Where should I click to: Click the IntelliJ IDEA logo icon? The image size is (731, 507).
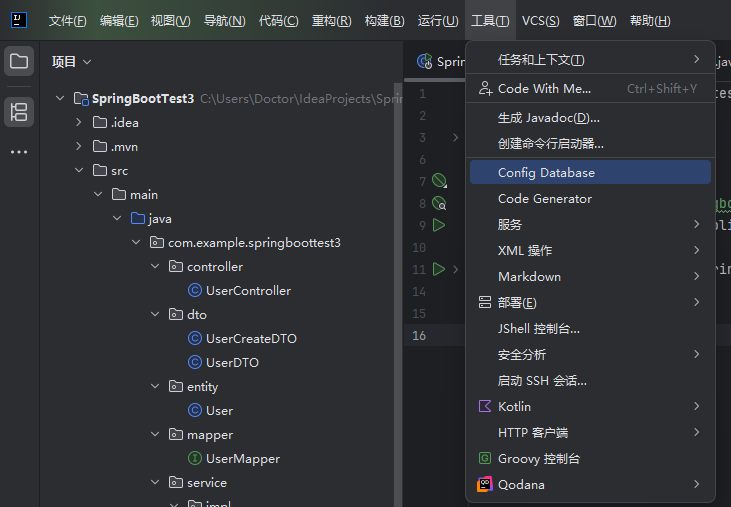click(x=19, y=20)
